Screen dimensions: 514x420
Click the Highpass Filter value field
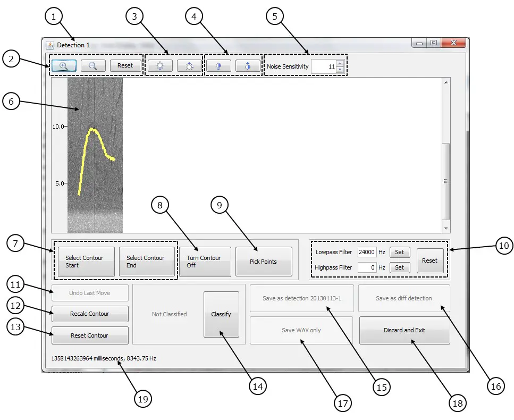367,267
